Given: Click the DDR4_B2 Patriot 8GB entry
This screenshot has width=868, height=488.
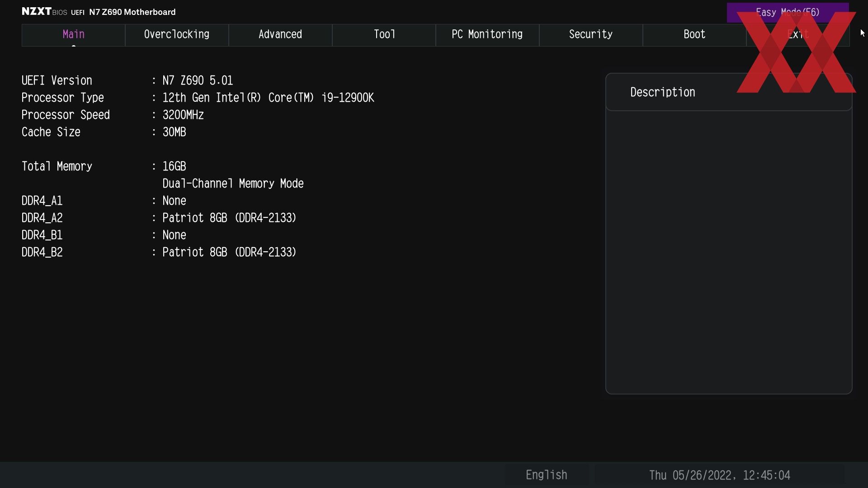Looking at the screenshot, I should coord(229,252).
